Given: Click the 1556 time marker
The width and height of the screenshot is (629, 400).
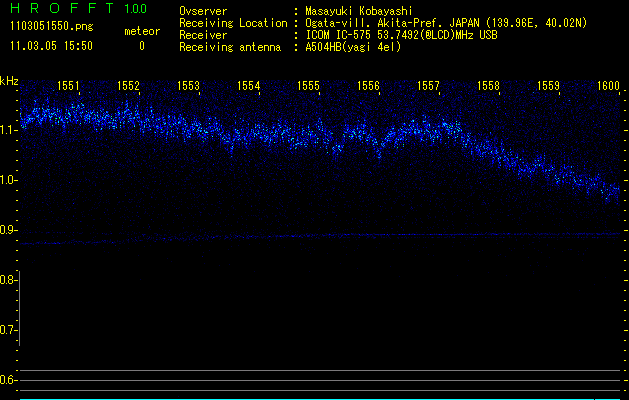Looking at the screenshot, I should point(368,86).
